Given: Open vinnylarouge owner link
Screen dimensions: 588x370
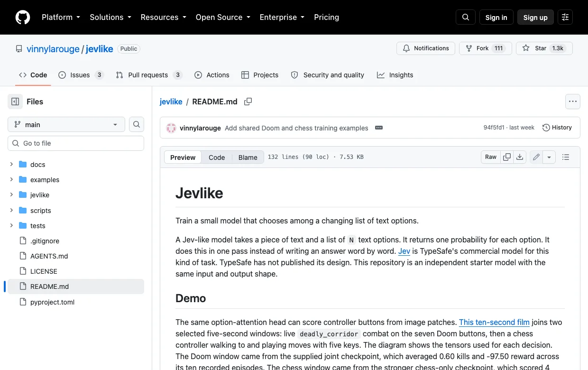Looking at the screenshot, I should point(53,49).
